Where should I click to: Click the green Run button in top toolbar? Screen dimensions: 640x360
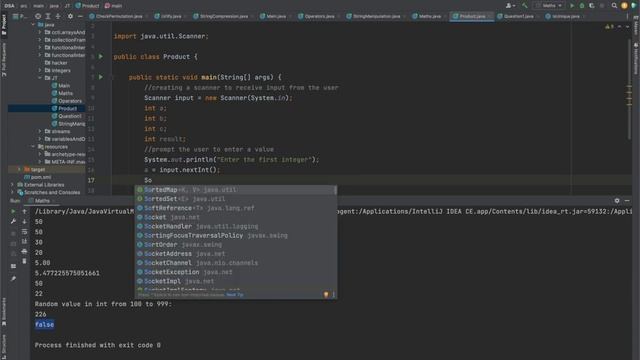pos(572,6)
